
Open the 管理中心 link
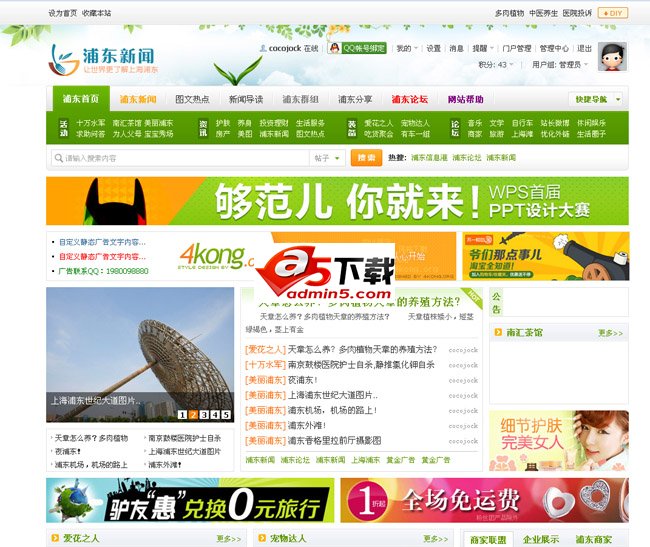tap(554, 48)
